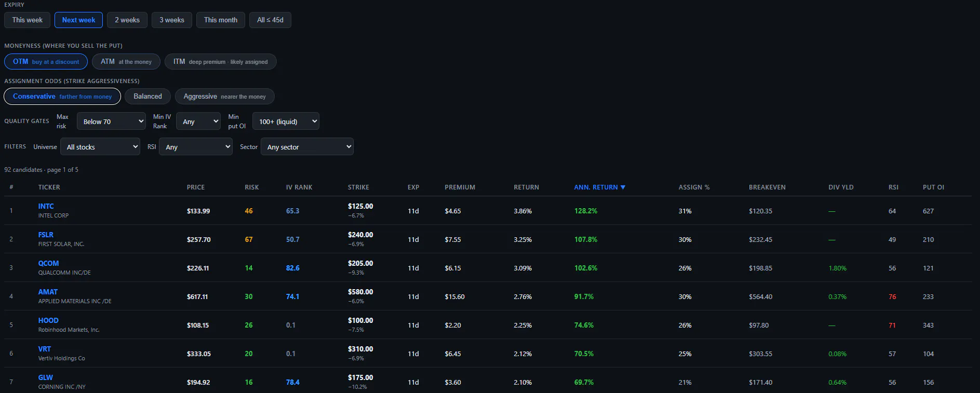Click QCOM premium $6.15
Viewport: 980px width, 393px height.
(x=452, y=268)
